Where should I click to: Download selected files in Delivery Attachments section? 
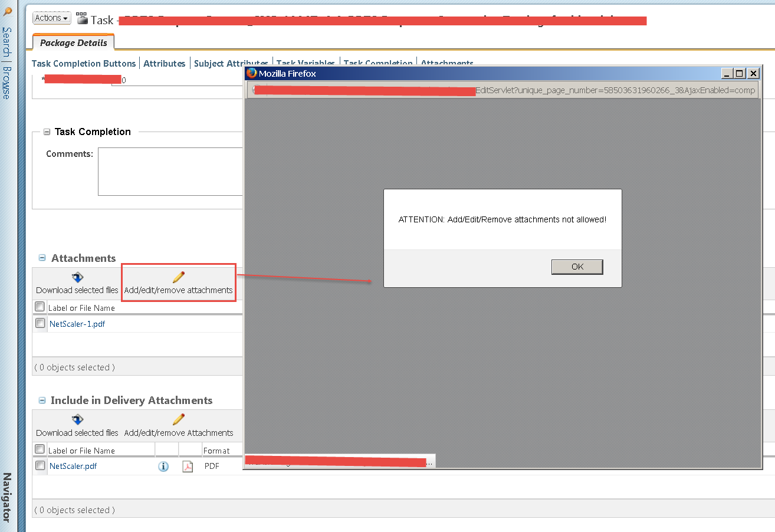point(77,426)
